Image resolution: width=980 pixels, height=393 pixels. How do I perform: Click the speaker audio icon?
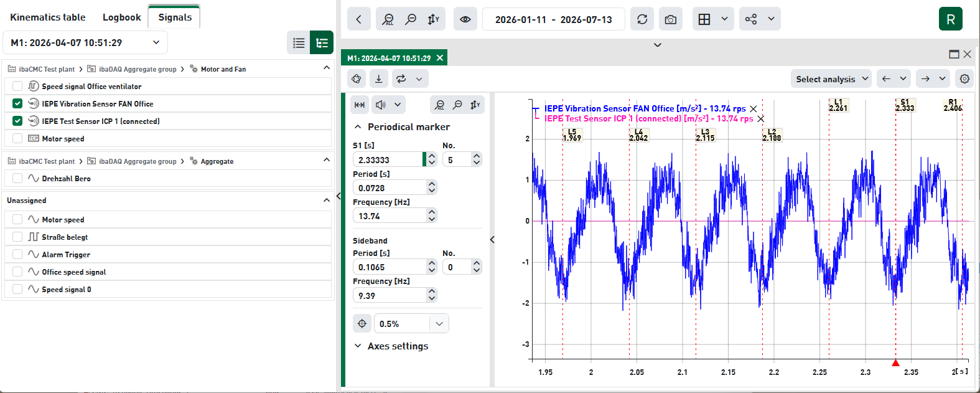point(381,105)
